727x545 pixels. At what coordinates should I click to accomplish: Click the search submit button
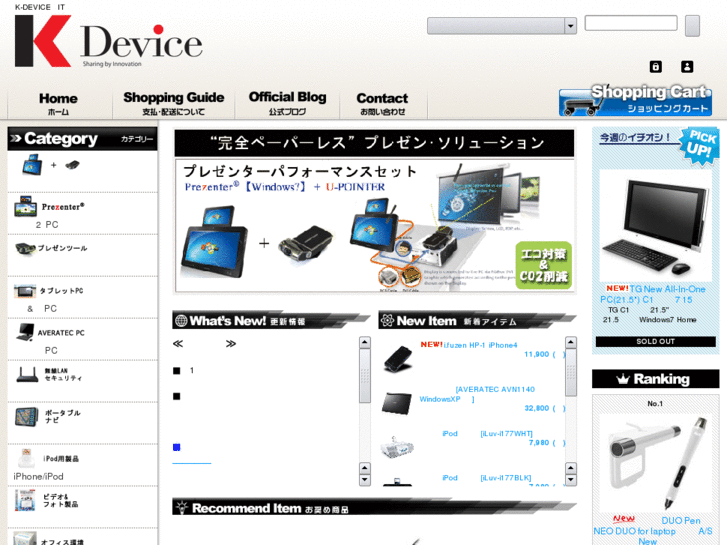[692, 26]
